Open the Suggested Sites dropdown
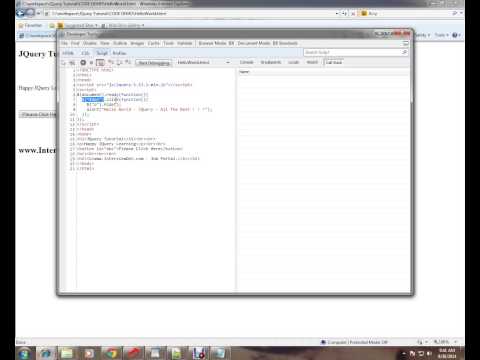 click(x=78, y=25)
